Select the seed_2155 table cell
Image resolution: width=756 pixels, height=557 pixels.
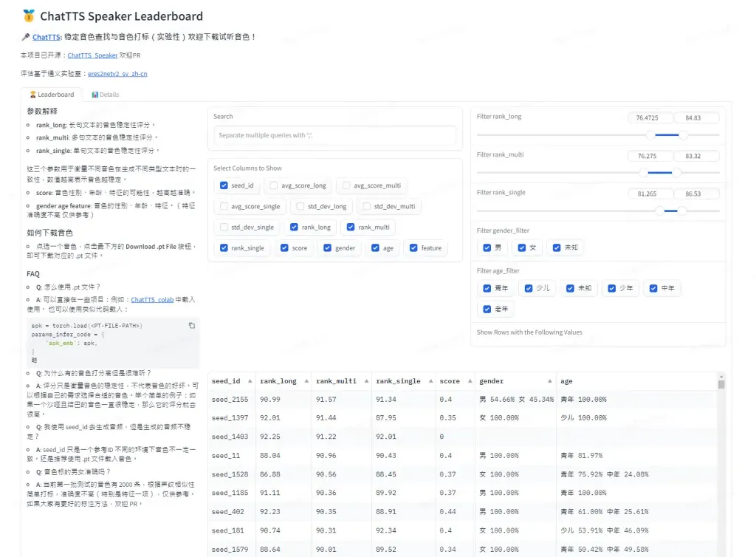[x=231, y=400]
